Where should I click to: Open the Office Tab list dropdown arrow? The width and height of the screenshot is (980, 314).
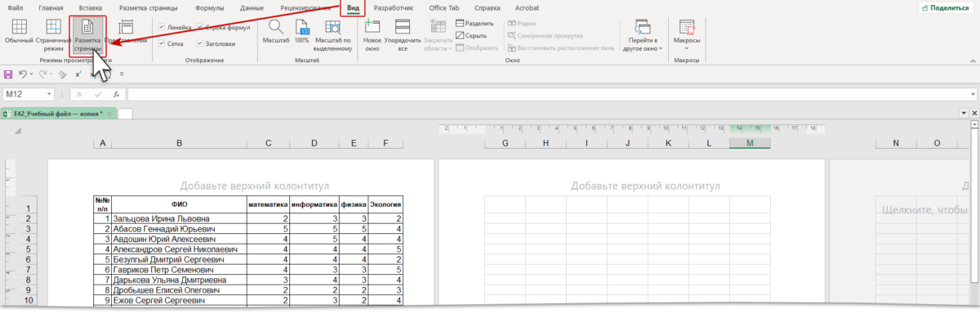coord(963,114)
